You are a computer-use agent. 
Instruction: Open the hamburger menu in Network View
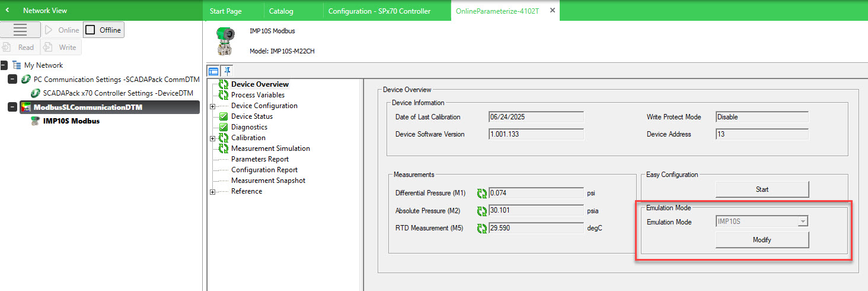click(x=20, y=30)
